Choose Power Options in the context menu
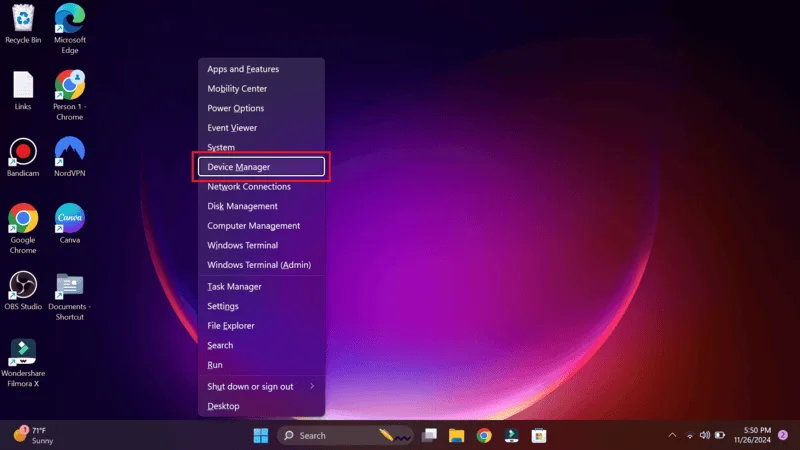The height and width of the screenshot is (450, 800). click(261, 108)
